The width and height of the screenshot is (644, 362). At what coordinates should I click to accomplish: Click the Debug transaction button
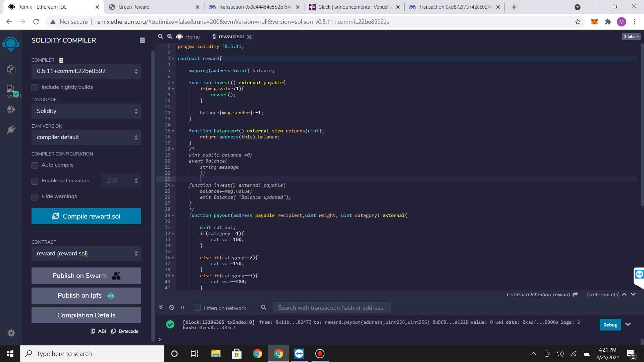coord(610,324)
